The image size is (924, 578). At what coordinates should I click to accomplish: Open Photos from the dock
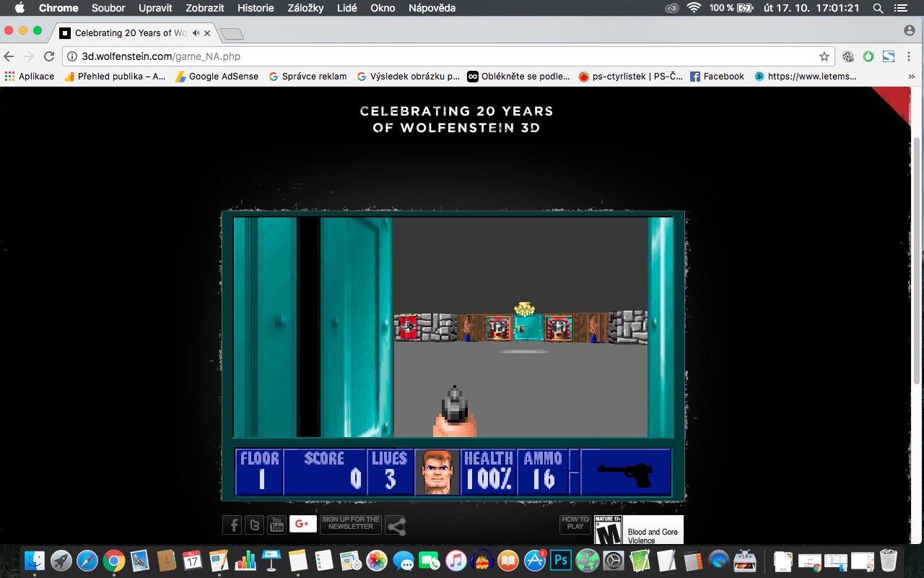(377, 560)
